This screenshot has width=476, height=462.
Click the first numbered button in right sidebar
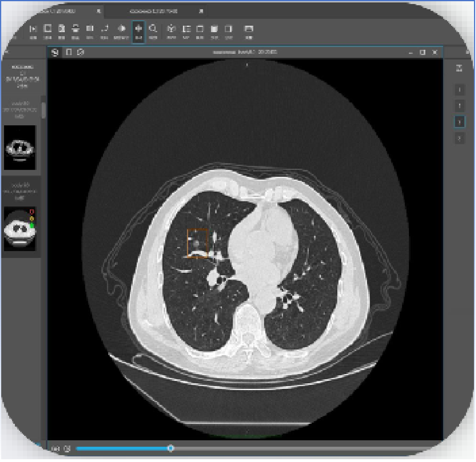tap(459, 90)
